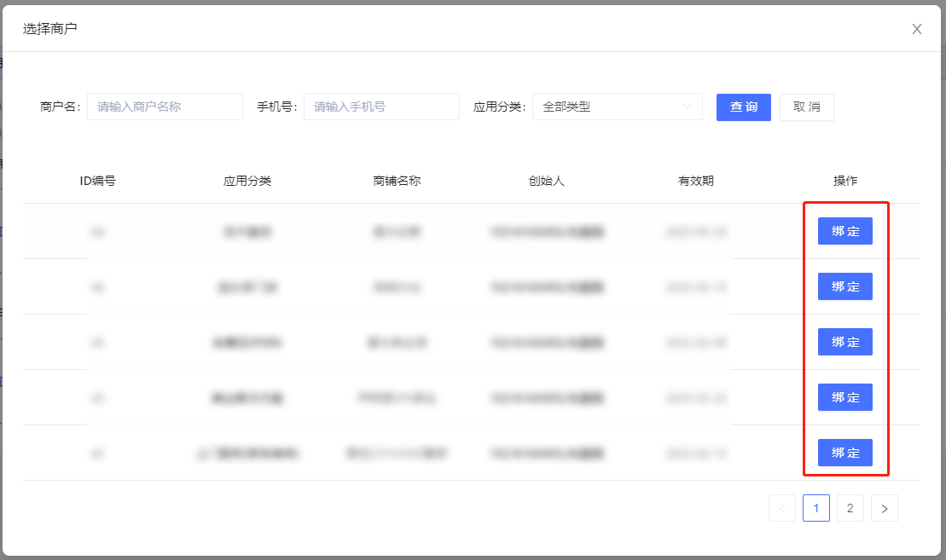946x560 pixels.
Task: Click the blue 查询 button
Action: pos(743,107)
